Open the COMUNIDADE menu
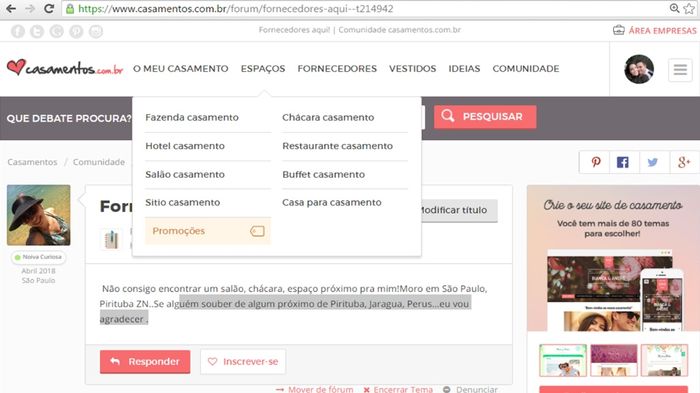Viewport: 700px width, 393px height. pos(526,69)
